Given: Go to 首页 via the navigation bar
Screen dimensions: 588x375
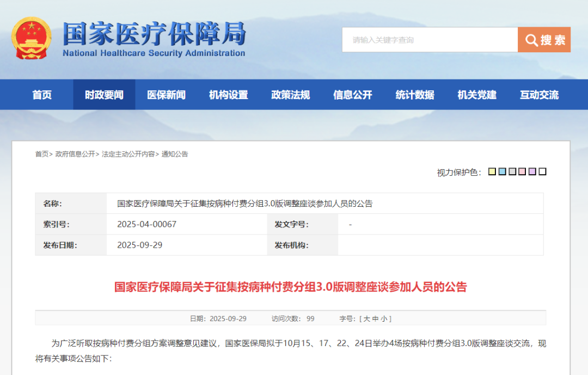Looking at the screenshot, I should 41,94.
